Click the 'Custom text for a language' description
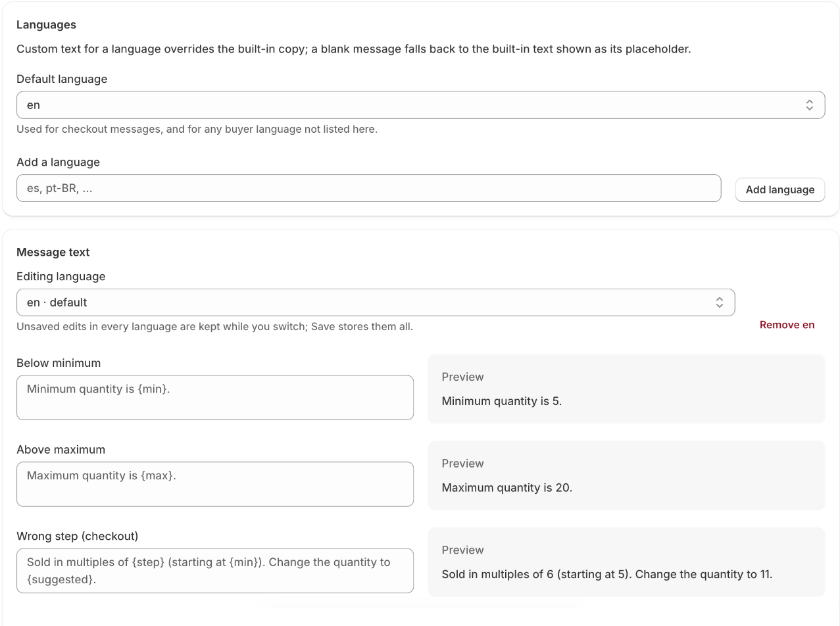This screenshot has width=840, height=626. click(354, 49)
